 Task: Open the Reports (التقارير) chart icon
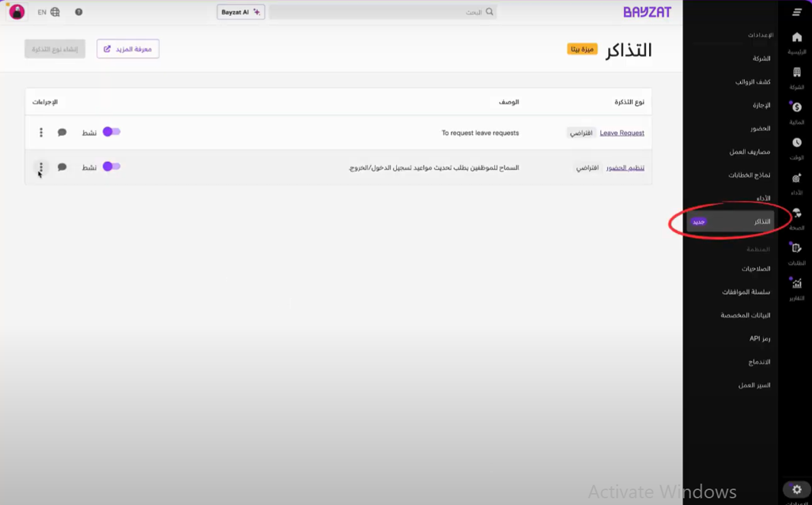796,284
